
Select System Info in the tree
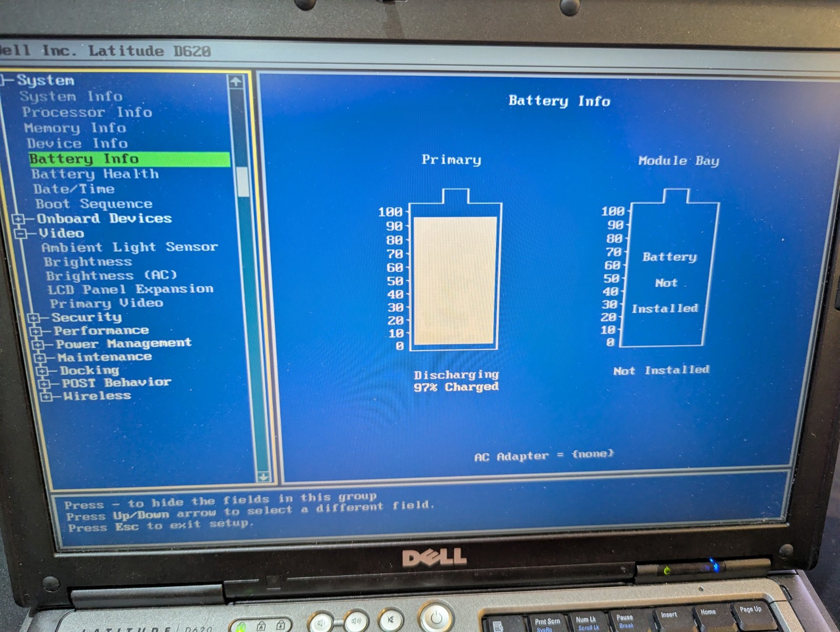pyautogui.click(x=71, y=97)
